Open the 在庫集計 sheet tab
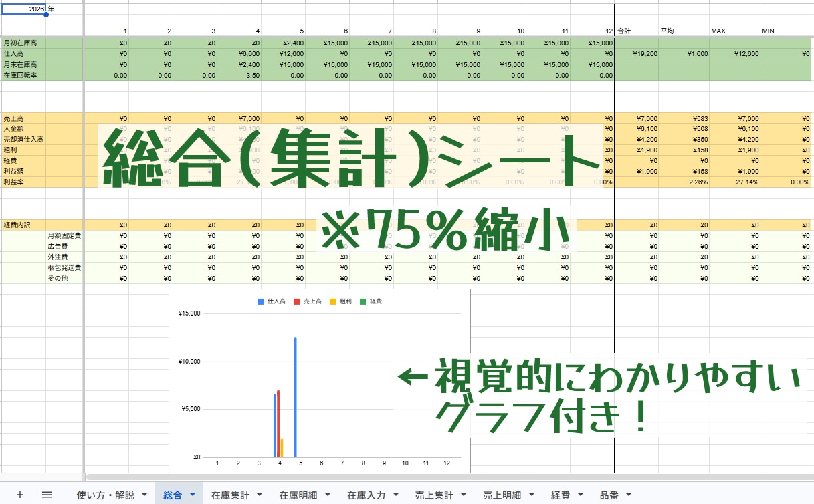 230,495
